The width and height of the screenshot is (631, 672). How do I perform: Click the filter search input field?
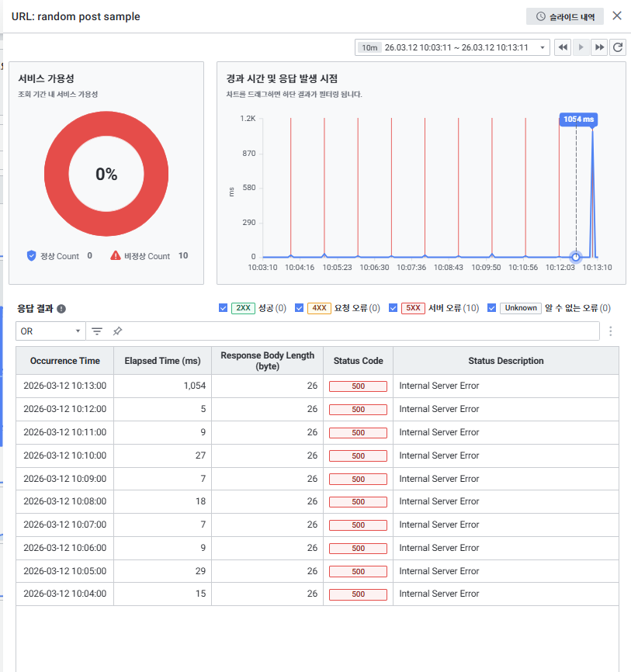[357, 331]
